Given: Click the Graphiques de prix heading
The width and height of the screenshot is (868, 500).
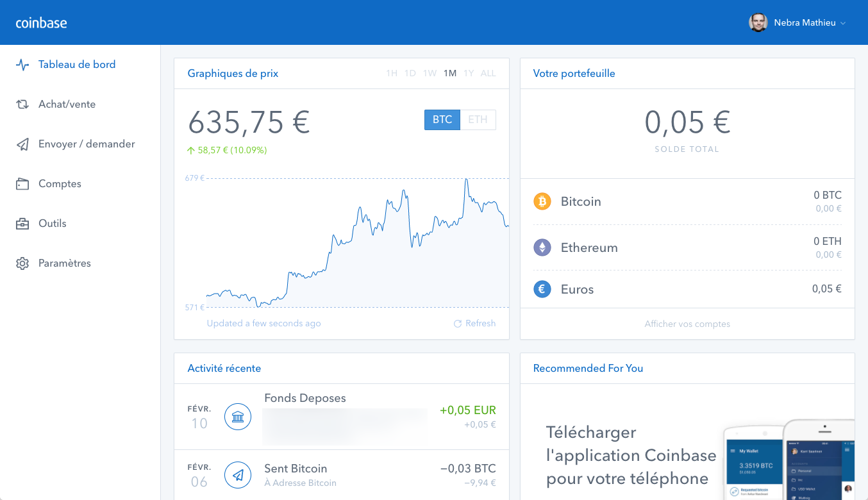Looking at the screenshot, I should pyautogui.click(x=233, y=74).
